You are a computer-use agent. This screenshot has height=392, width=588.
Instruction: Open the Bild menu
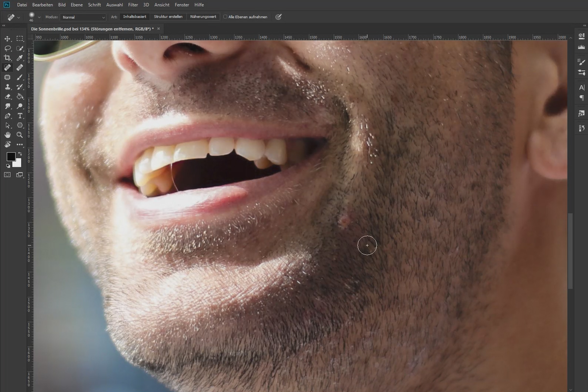pyautogui.click(x=62, y=5)
